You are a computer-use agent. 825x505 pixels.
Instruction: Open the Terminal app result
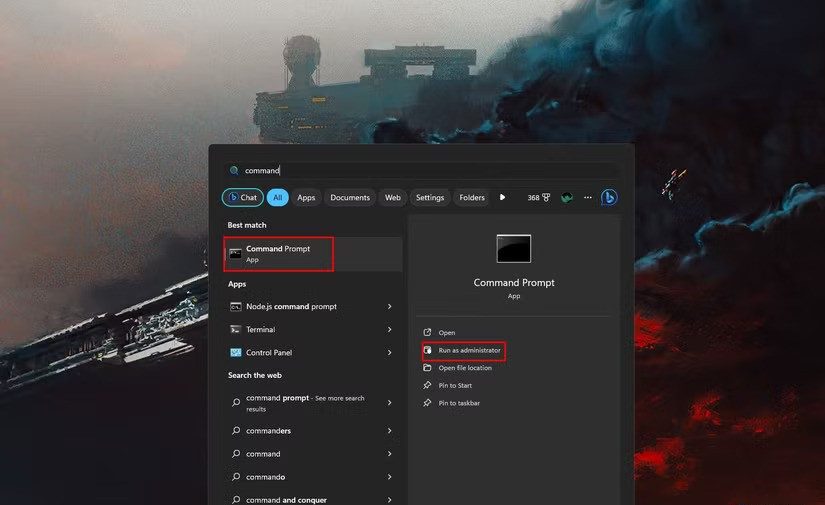pyautogui.click(x=313, y=330)
